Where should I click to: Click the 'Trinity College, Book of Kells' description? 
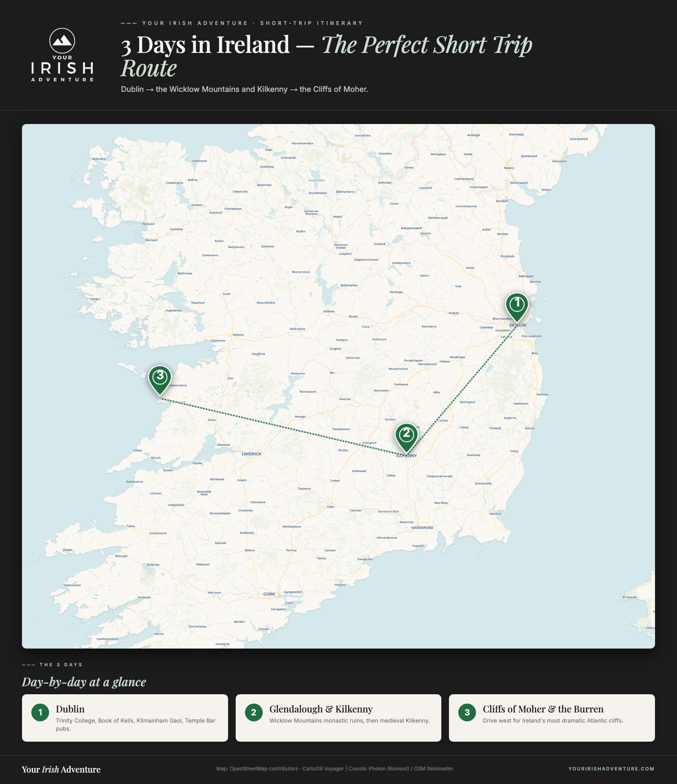(x=135, y=724)
